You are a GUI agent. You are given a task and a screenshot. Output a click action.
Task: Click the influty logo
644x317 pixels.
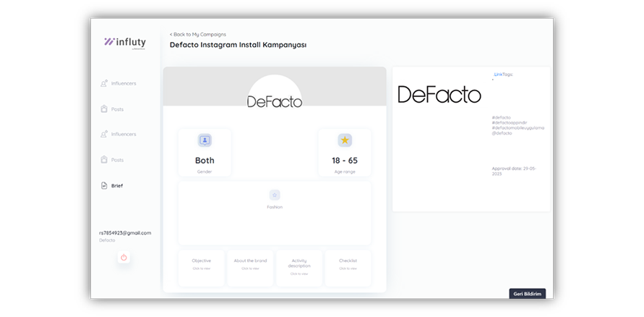[x=125, y=43]
